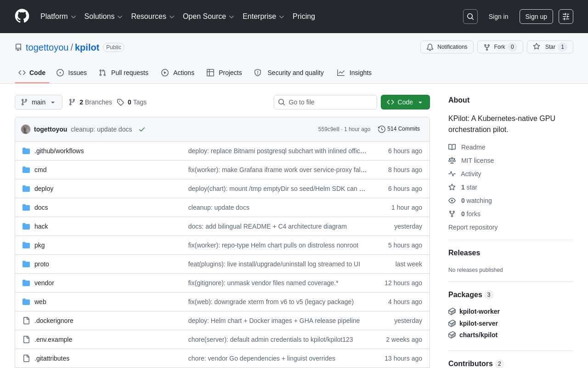This screenshot has width=588, height=368.
Task: Click the Sign in link
Action: pyautogui.click(x=498, y=17)
